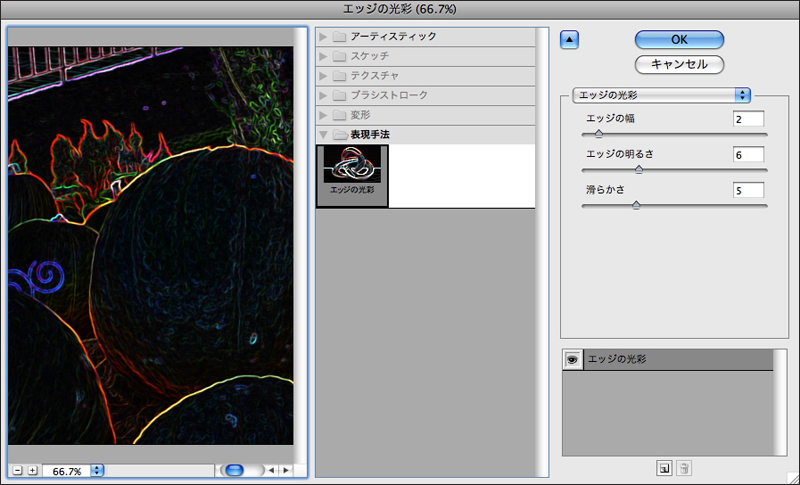The height and width of the screenshot is (485, 800).
Task: Click the エッジの明るさ value field
Action: coord(748,155)
